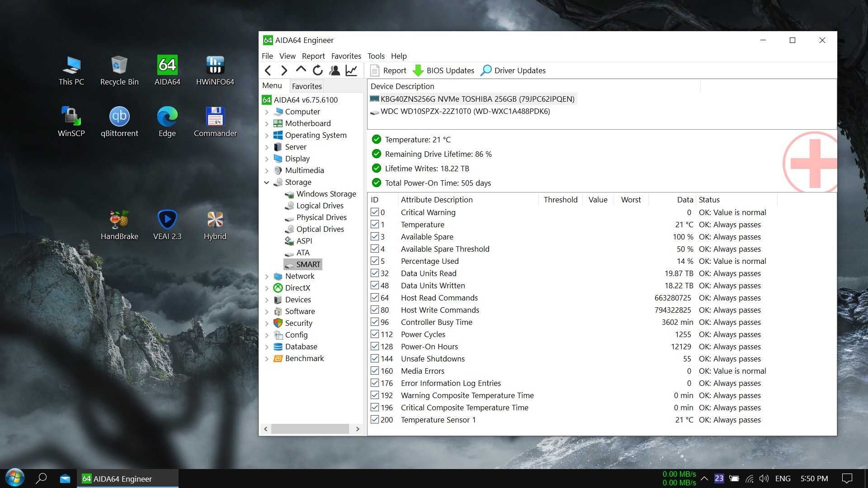Sort by Attribute Description column header
Screen dimensions: 868x488
tap(468, 200)
